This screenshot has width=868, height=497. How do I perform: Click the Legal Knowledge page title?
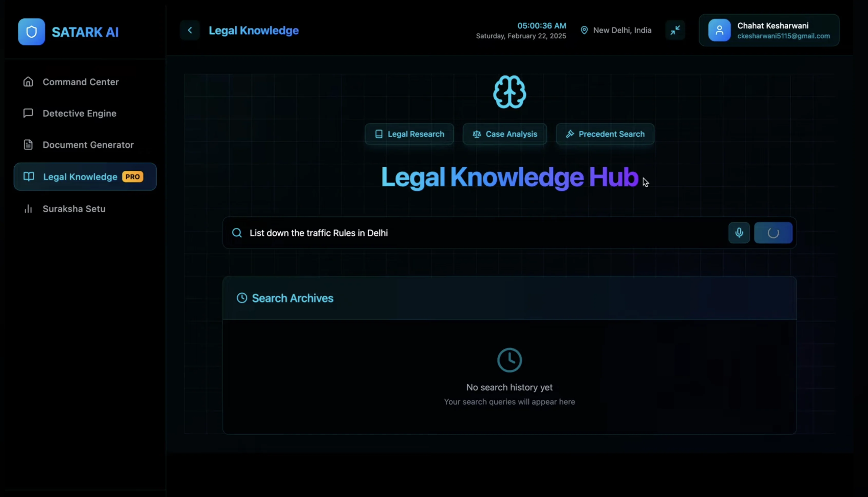point(254,30)
